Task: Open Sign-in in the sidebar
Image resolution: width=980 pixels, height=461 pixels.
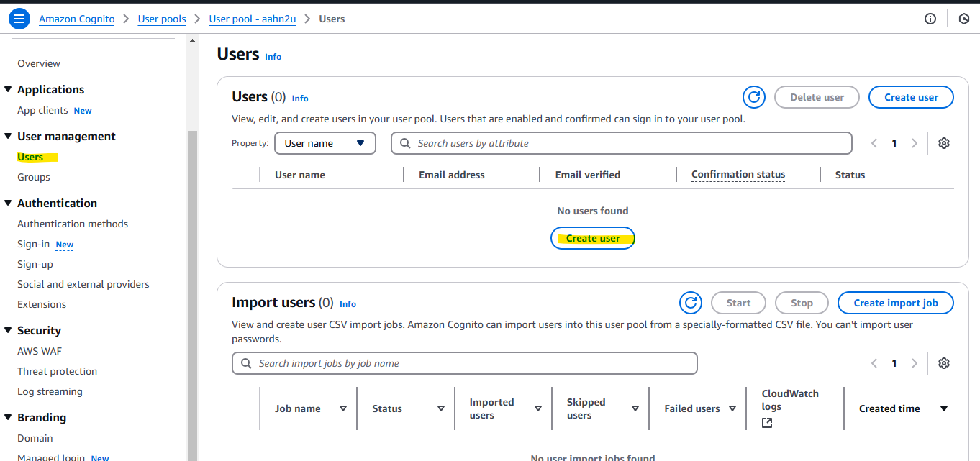Action: [x=33, y=244]
